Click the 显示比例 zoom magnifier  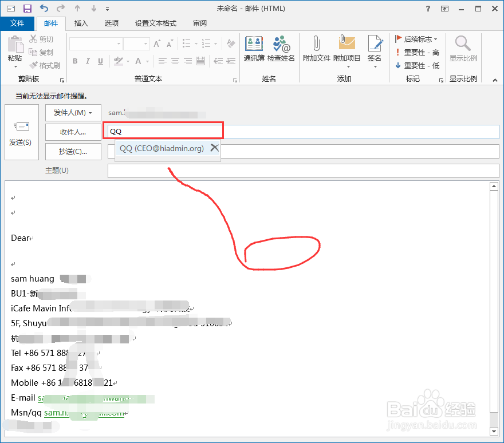tap(463, 49)
